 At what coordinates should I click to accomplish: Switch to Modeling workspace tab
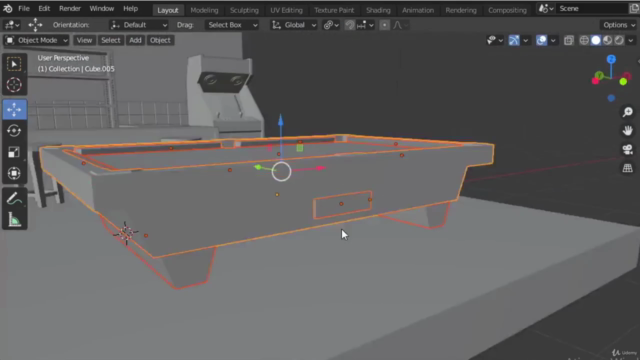pyautogui.click(x=204, y=10)
